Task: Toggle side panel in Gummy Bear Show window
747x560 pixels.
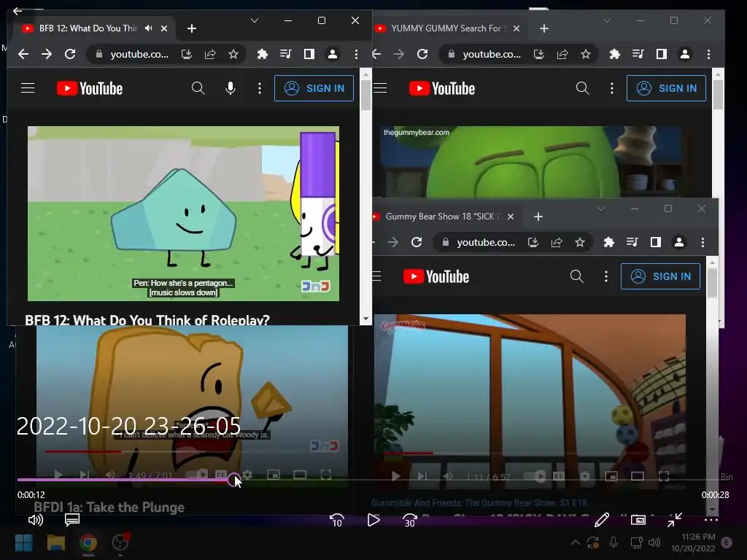Action: click(656, 242)
